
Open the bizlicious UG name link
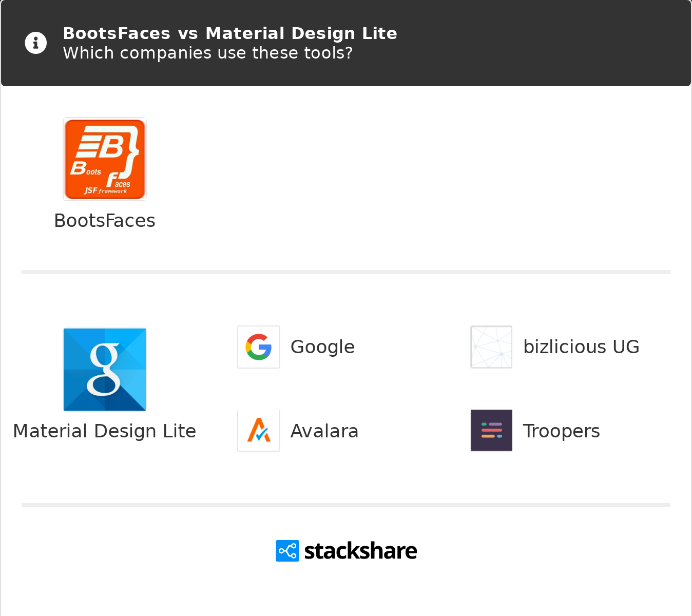(x=581, y=347)
